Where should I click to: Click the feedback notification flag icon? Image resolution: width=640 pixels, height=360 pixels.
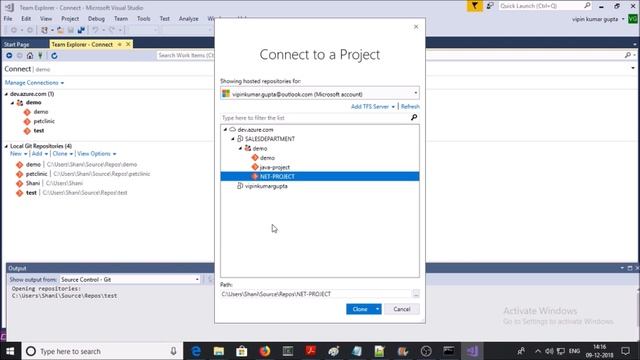[x=474, y=6]
